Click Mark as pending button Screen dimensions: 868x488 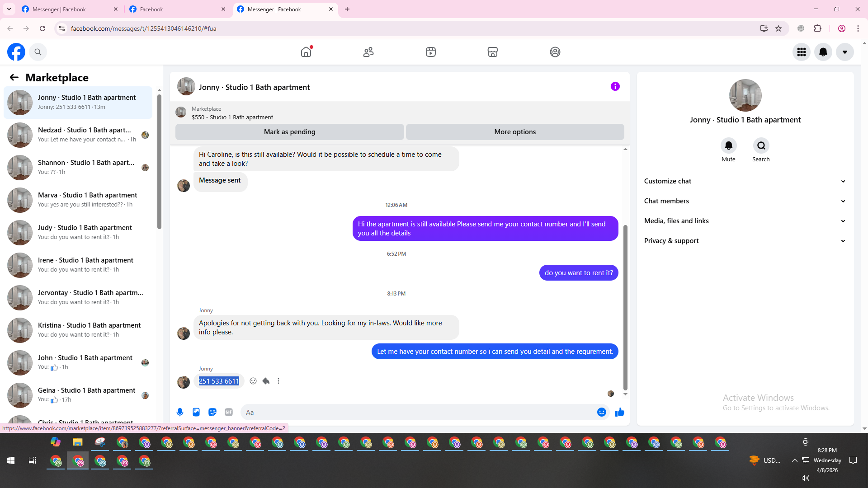(289, 132)
